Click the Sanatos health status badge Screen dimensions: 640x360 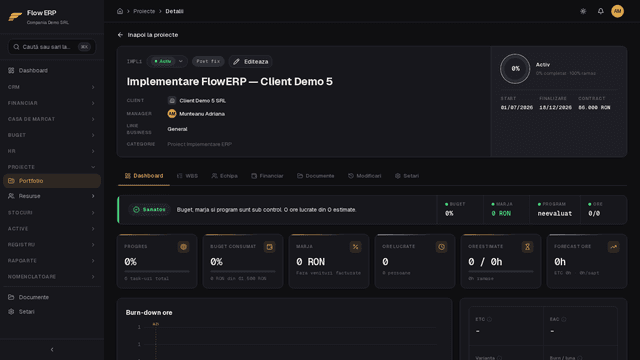pyautogui.click(x=149, y=209)
